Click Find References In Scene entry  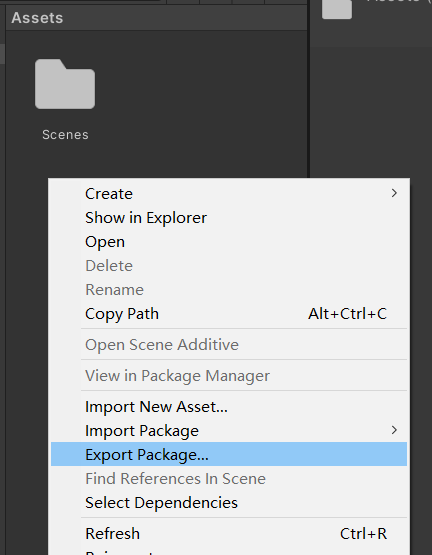pos(229,479)
